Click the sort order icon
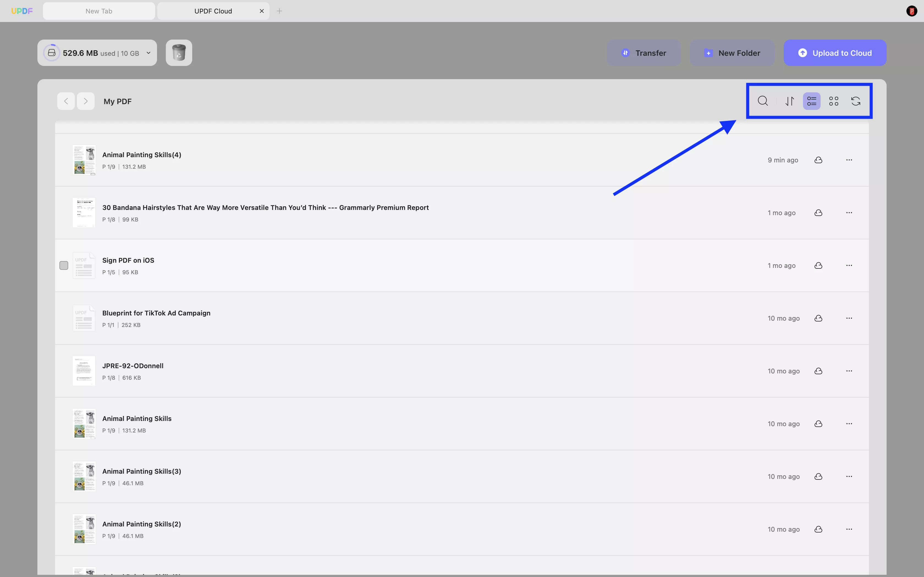 point(790,101)
